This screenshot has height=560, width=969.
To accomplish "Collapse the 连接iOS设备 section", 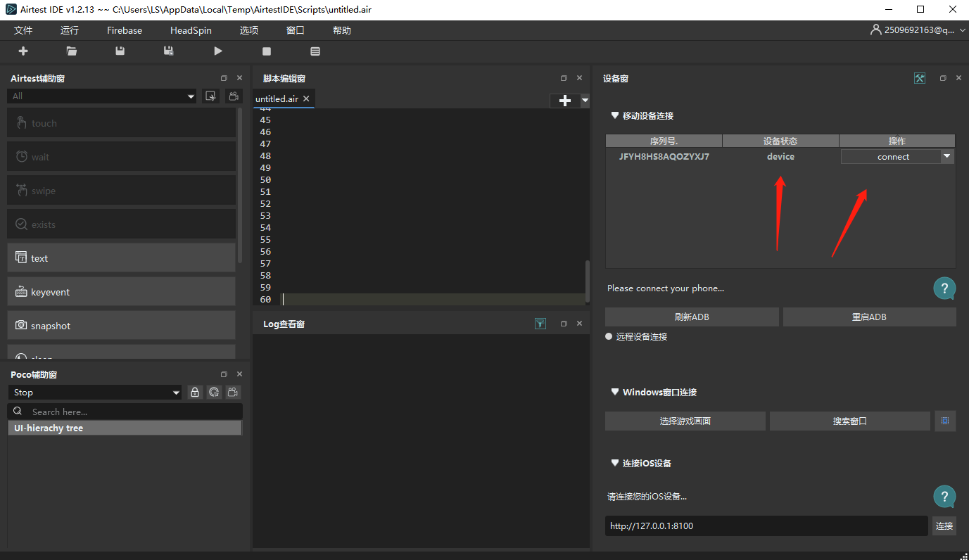I will (x=614, y=463).
